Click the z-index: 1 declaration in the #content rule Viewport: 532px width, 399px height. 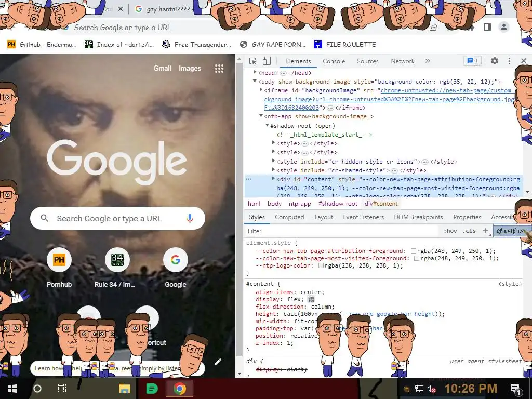[x=274, y=343]
